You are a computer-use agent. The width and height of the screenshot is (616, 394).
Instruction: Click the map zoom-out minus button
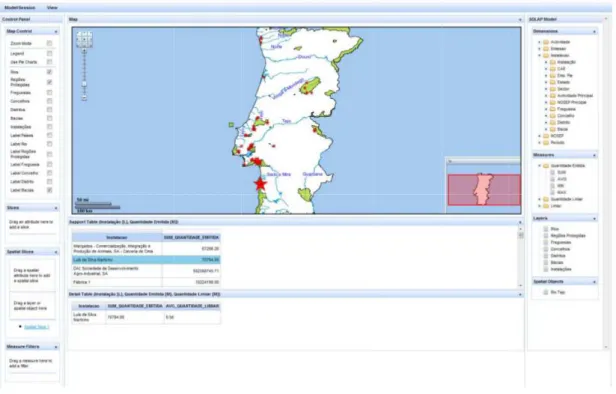[84, 98]
